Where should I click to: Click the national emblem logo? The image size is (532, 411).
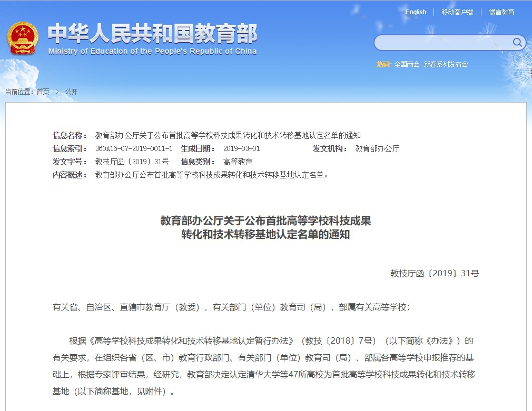[x=23, y=38]
